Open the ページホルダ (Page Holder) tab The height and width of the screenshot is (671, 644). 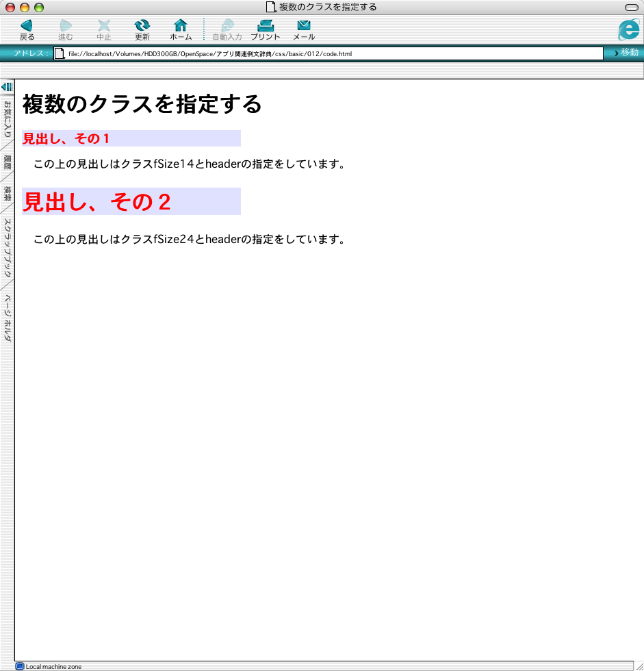[7, 318]
